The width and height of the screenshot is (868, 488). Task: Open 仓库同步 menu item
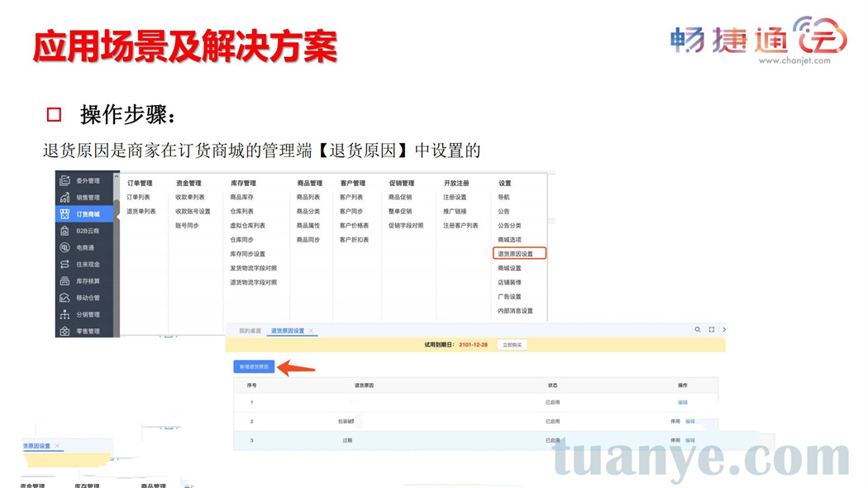click(x=242, y=240)
